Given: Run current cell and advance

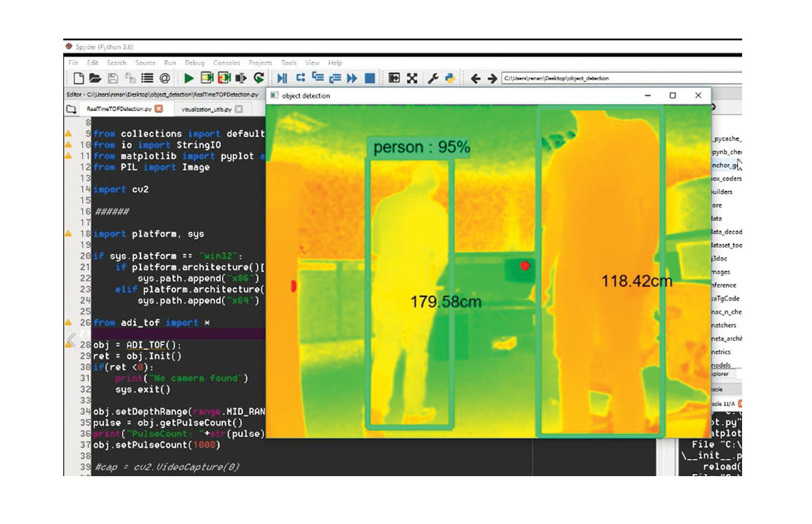Looking at the screenshot, I should pos(224,78).
